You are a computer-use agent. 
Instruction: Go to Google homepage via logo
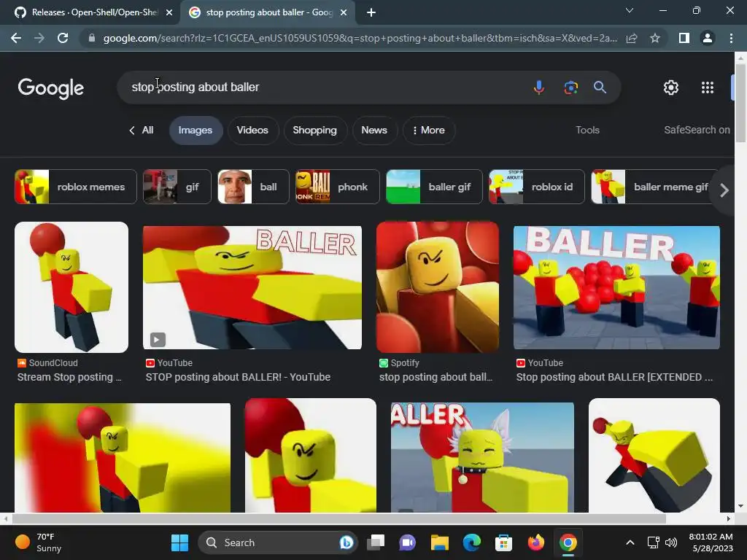coord(51,88)
